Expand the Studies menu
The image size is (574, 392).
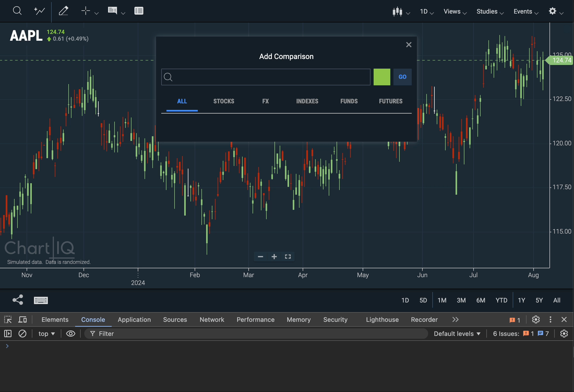click(490, 11)
